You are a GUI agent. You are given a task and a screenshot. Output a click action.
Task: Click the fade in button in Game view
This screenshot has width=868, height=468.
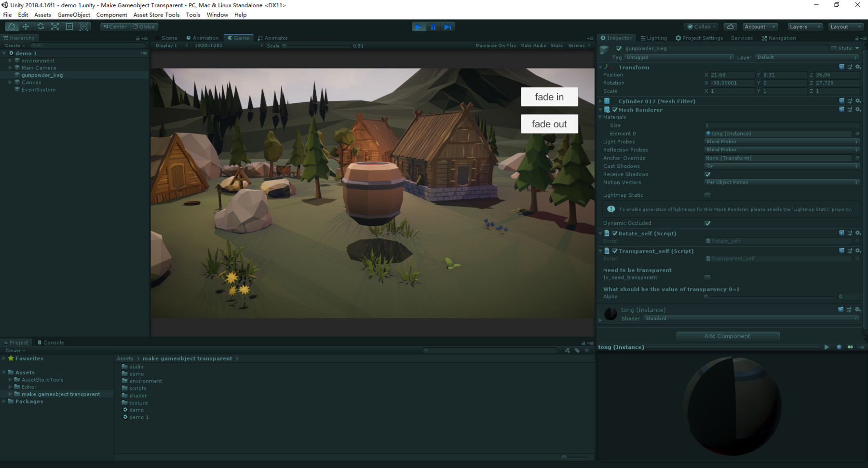(x=549, y=96)
